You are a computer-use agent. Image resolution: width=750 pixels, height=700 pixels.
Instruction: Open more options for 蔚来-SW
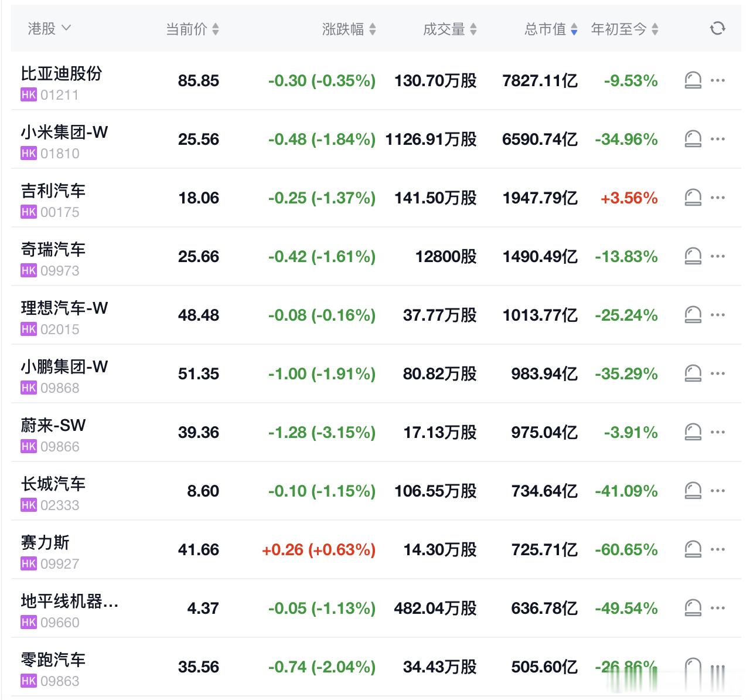[x=718, y=432]
